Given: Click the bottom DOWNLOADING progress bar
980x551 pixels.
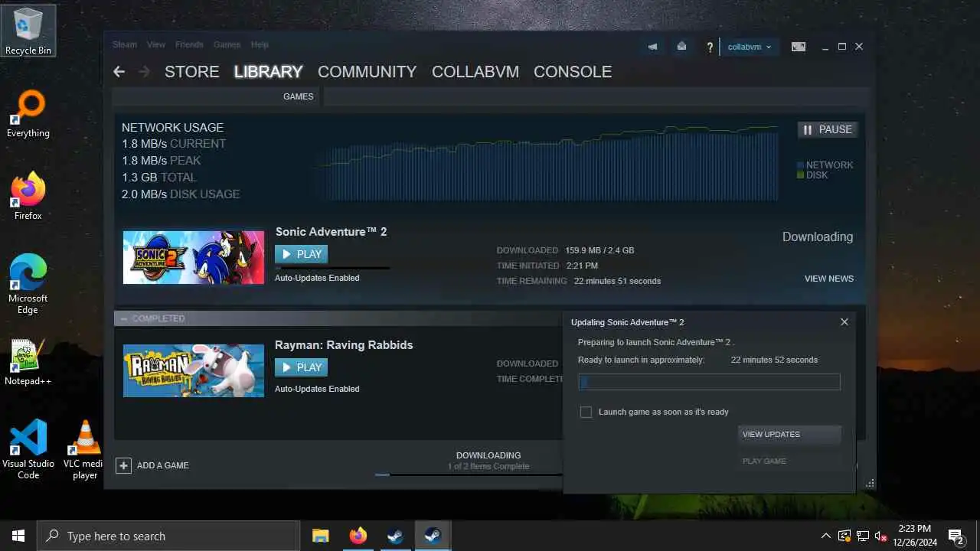Looking at the screenshot, I should 469,474.
